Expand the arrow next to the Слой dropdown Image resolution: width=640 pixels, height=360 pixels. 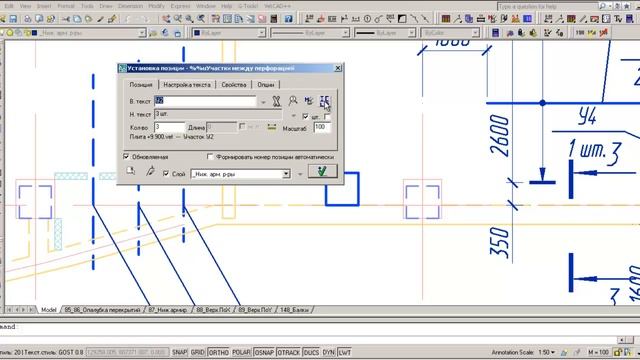pos(300,174)
